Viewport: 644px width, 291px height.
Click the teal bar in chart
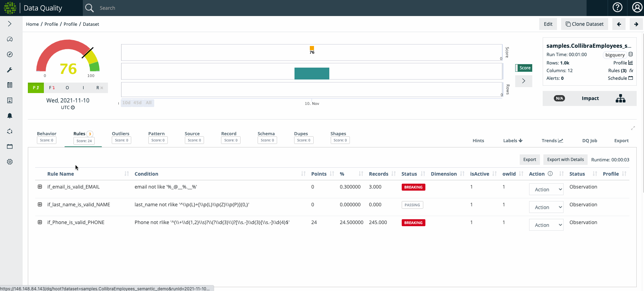coord(312,74)
